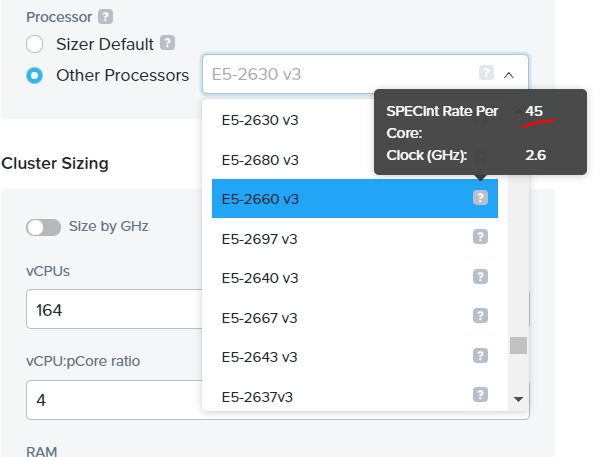Click help icon beside Sizer Default
The height and width of the screenshot is (457, 607).
point(168,43)
